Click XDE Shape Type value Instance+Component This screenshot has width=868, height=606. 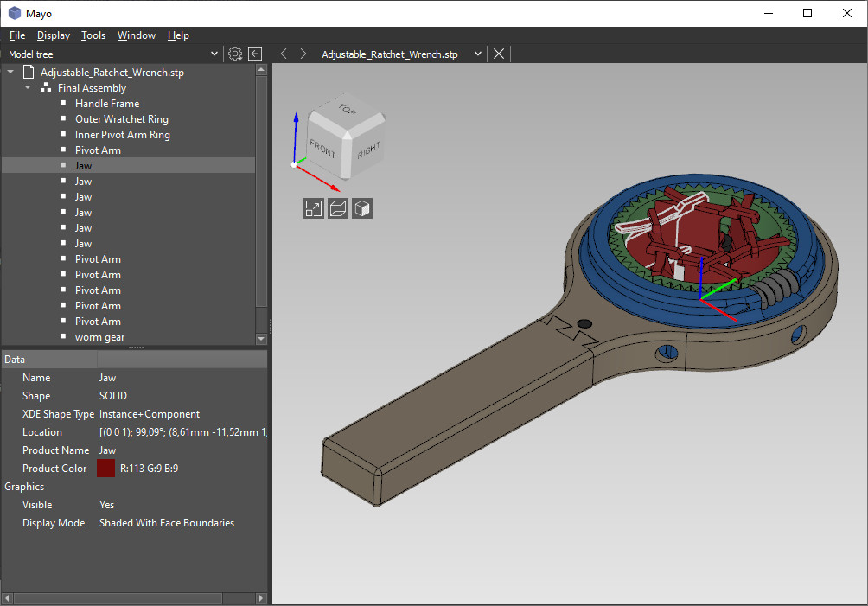(x=150, y=414)
